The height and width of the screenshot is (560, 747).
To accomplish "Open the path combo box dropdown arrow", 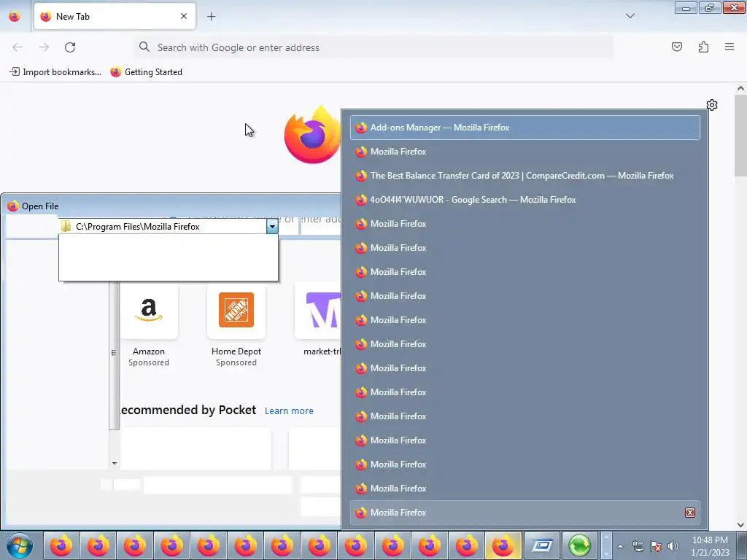I will click(x=272, y=227).
